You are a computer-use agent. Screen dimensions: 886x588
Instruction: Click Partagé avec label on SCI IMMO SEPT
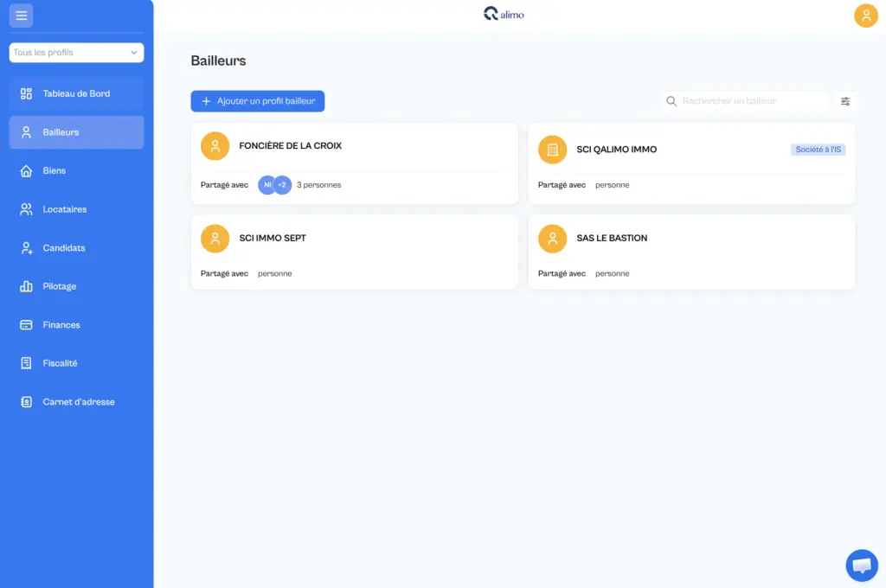(x=224, y=273)
